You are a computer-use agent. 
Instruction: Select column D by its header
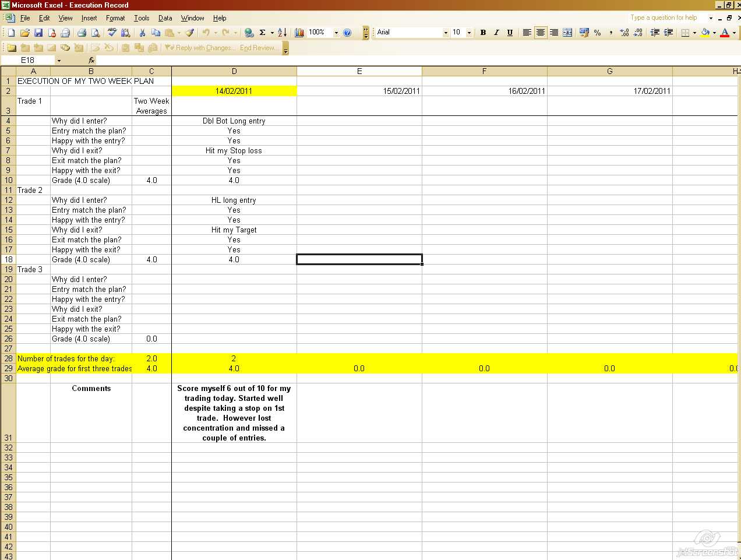click(234, 71)
